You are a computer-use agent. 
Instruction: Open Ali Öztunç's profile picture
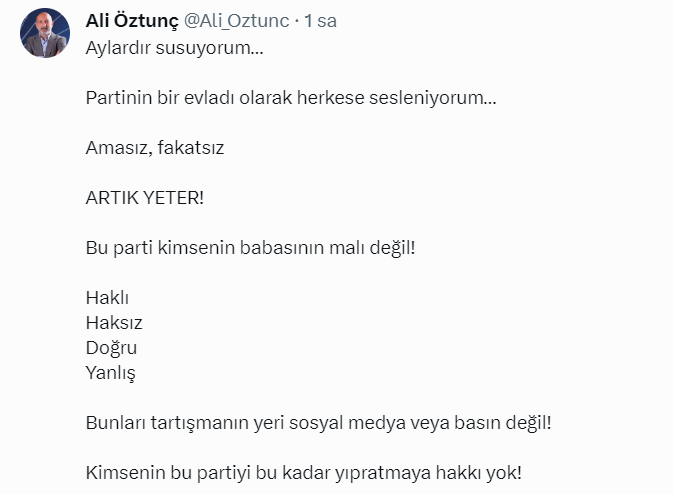tap(45, 33)
